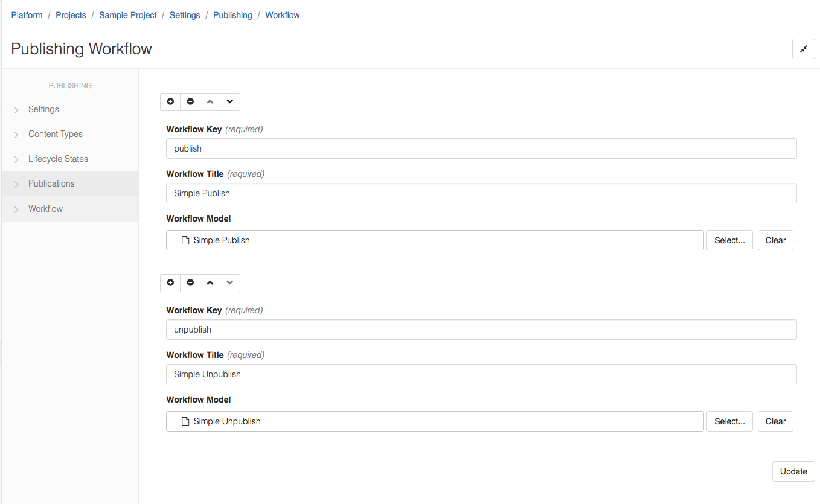Click the PUBLISHING sidebar header text

pos(70,86)
